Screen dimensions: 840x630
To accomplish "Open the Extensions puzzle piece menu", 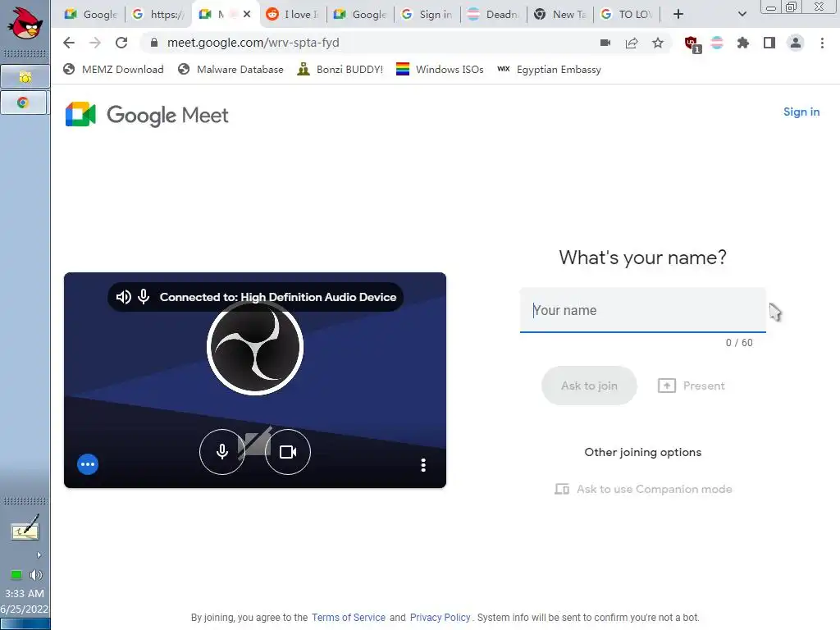I will 743,43.
